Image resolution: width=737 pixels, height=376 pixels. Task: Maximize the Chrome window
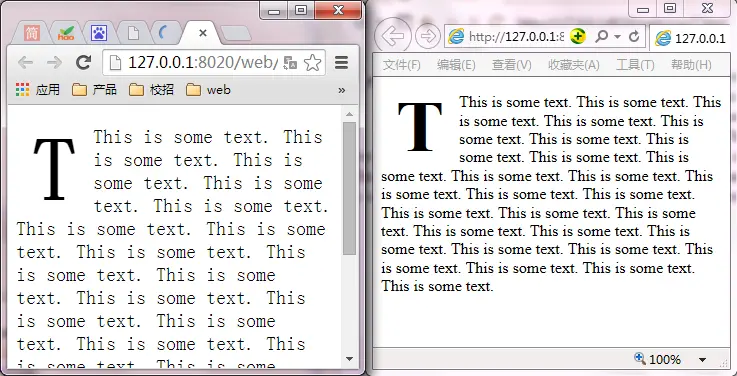pos(301,10)
